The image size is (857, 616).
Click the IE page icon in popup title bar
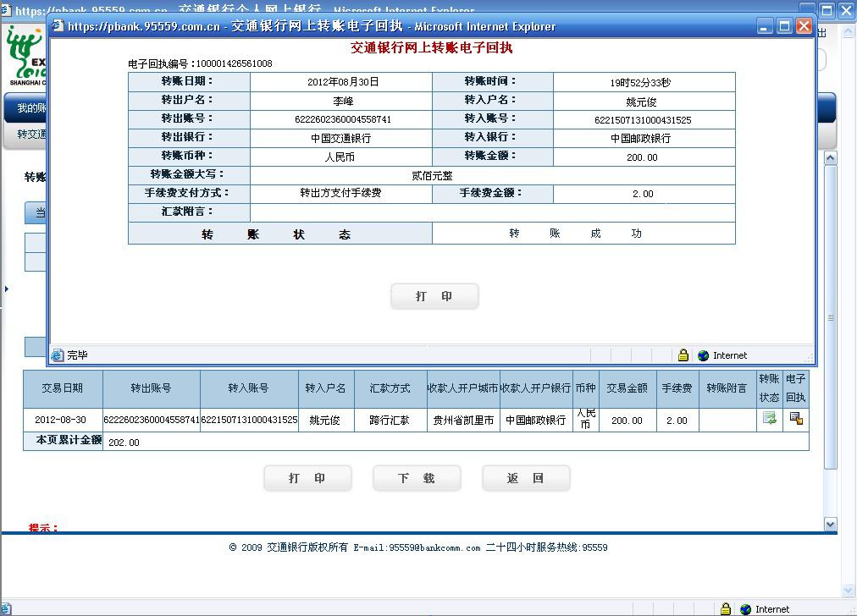58,26
